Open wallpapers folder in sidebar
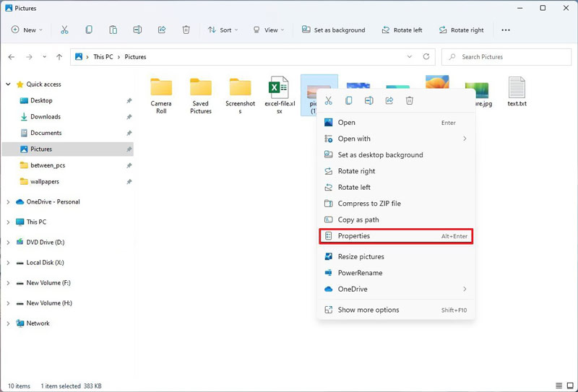The width and height of the screenshot is (578, 392). tap(67, 182)
